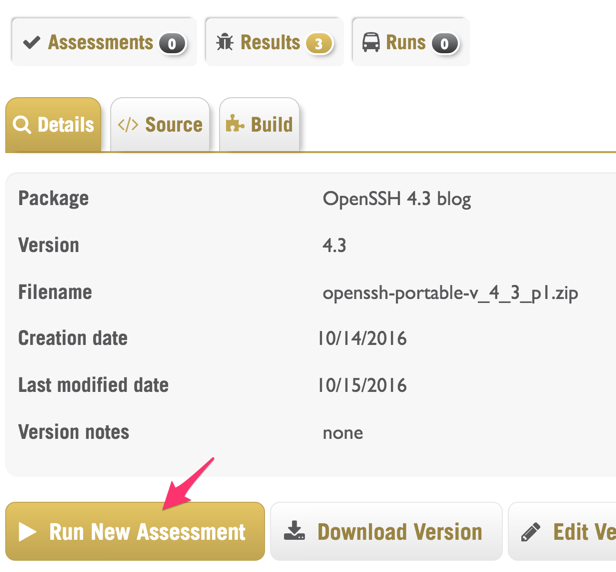Select the package name 'OpenSSH 4.3 blog'
This screenshot has height=572, width=616.
pos(397,199)
